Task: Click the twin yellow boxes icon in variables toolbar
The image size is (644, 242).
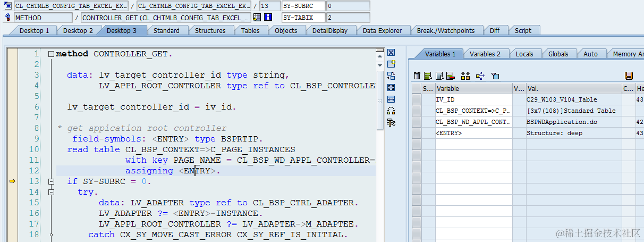Action: point(465,76)
